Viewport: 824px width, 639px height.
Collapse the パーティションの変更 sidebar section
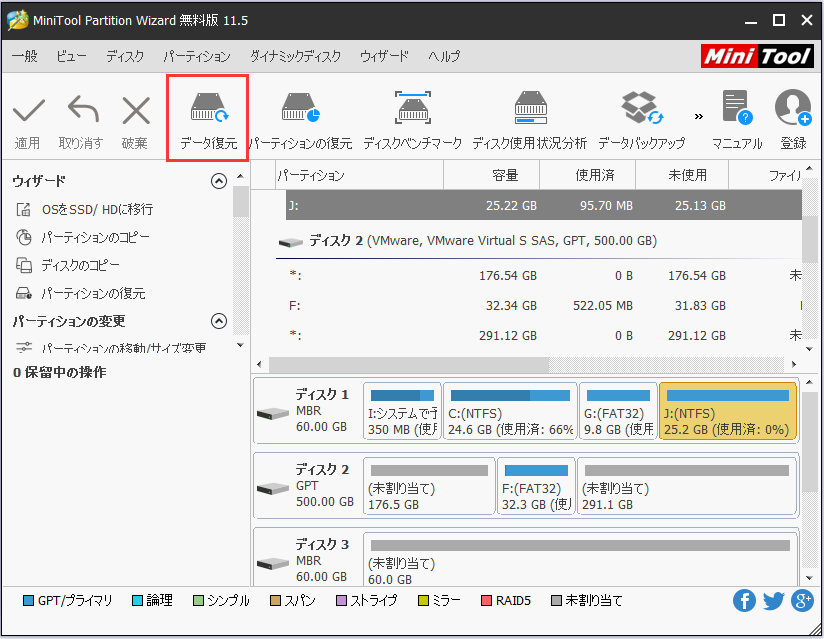(219, 321)
